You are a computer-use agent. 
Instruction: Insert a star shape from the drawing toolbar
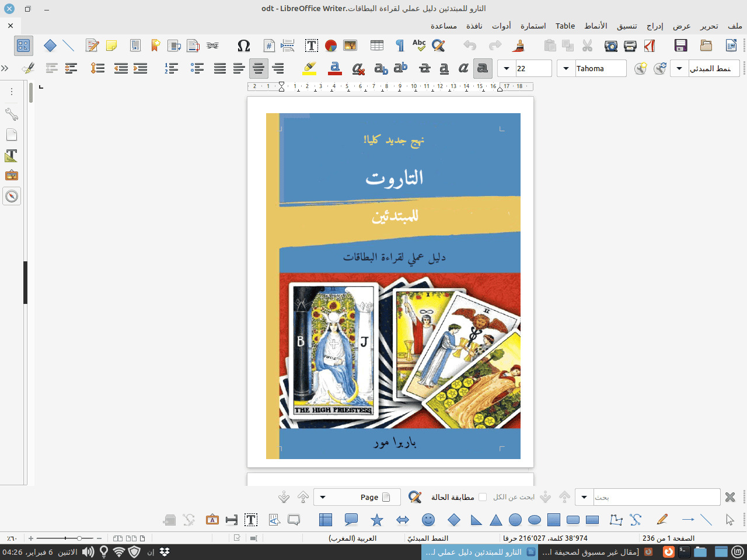pyautogui.click(x=377, y=520)
